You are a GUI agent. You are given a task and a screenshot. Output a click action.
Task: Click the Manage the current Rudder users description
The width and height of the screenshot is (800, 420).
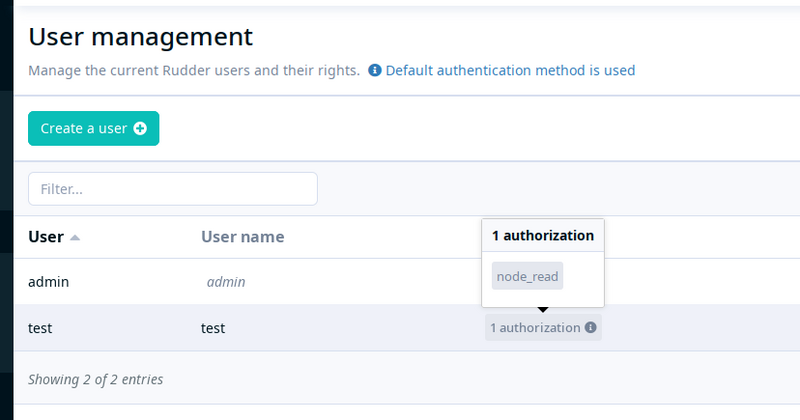pos(194,70)
